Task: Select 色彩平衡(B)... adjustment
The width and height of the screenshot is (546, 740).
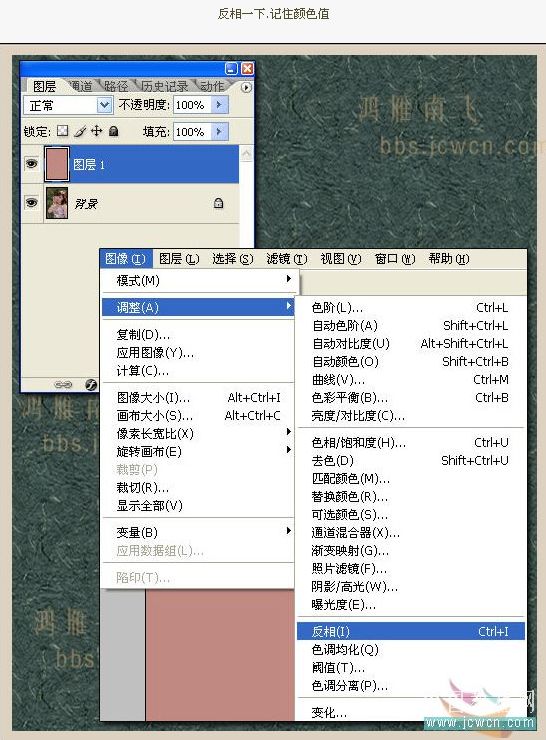Action: [411, 398]
